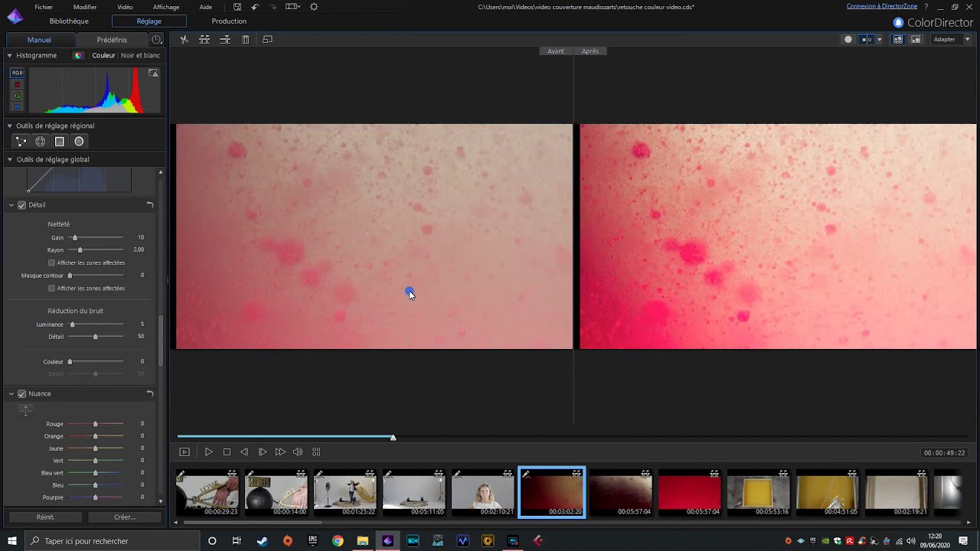Reset the Détail section with its arrow

pyautogui.click(x=150, y=205)
